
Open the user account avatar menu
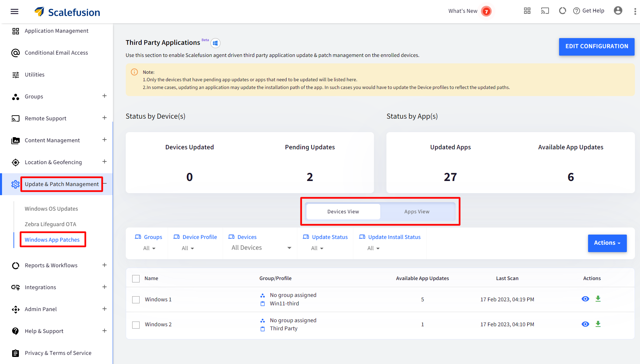618,11
